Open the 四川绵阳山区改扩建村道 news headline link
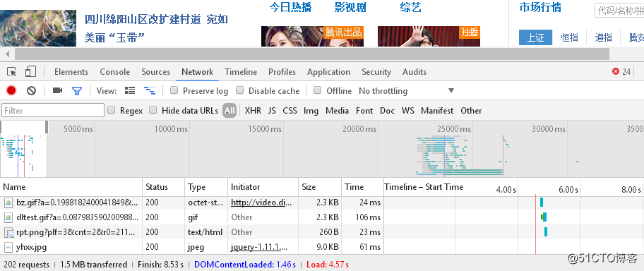Viewport: 644px width, 271px height. (156, 28)
